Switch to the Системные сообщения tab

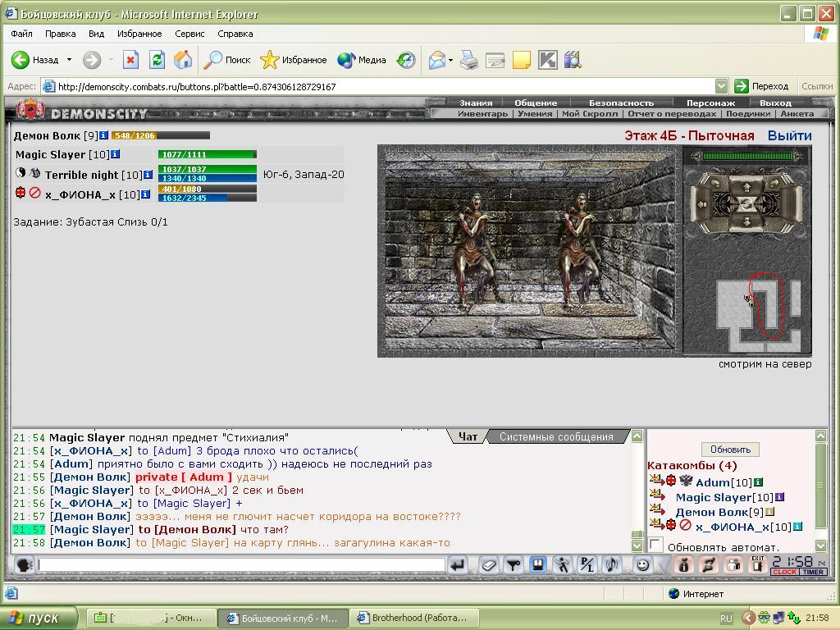(556, 436)
